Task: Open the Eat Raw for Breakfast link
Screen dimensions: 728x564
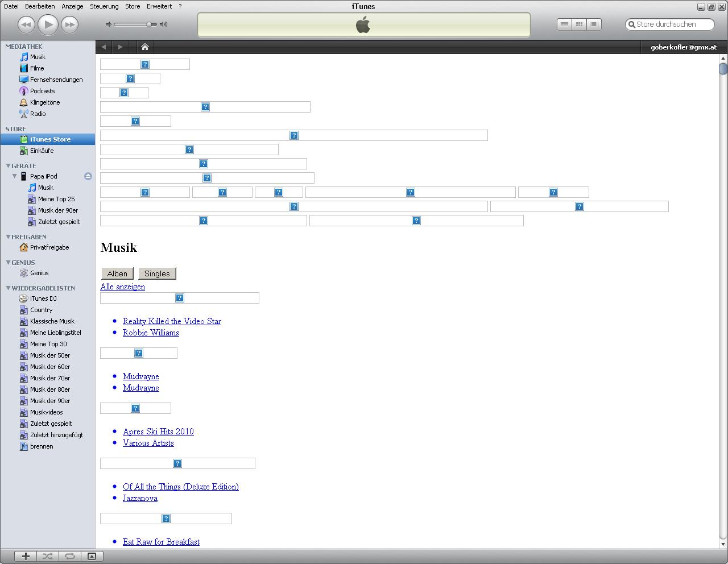Action: 161,542
